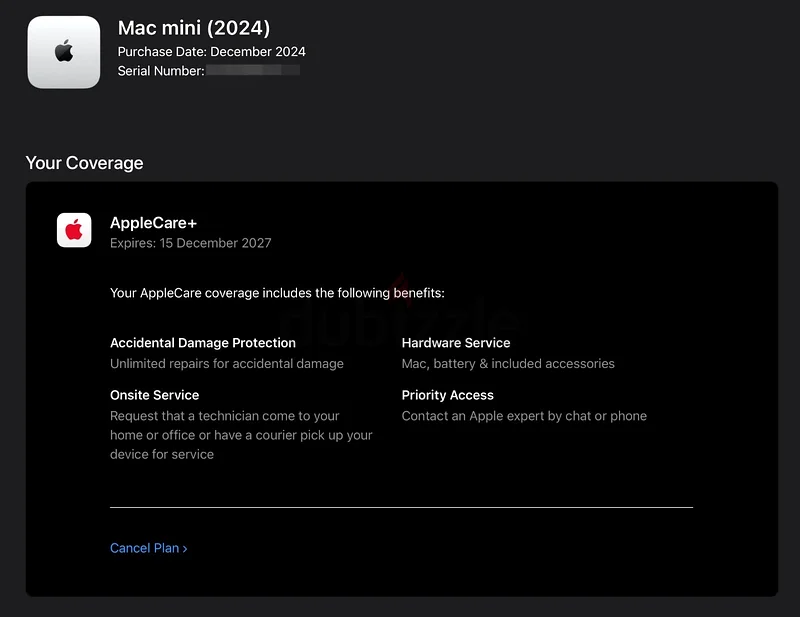Select the Mac mini (2024) title
The height and width of the screenshot is (617, 800).
(194, 28)
